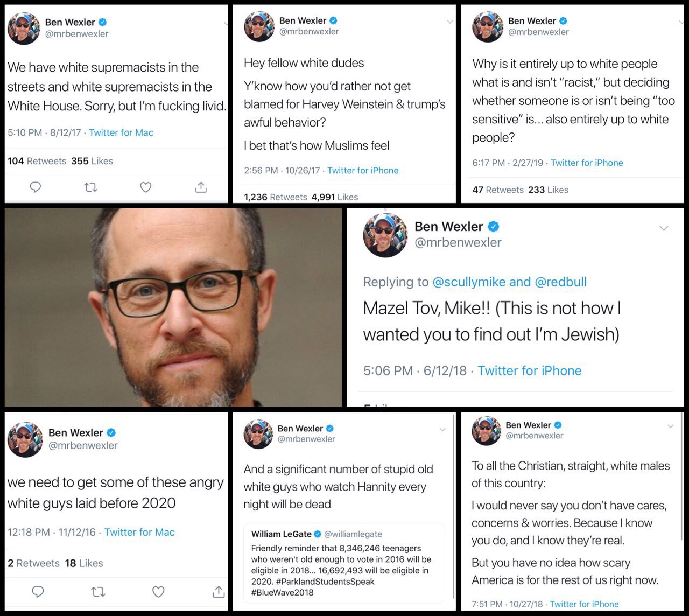Open the @scullymike mention link
The width and height of the screenshot is (689, 616).
[x=469, y=282]
